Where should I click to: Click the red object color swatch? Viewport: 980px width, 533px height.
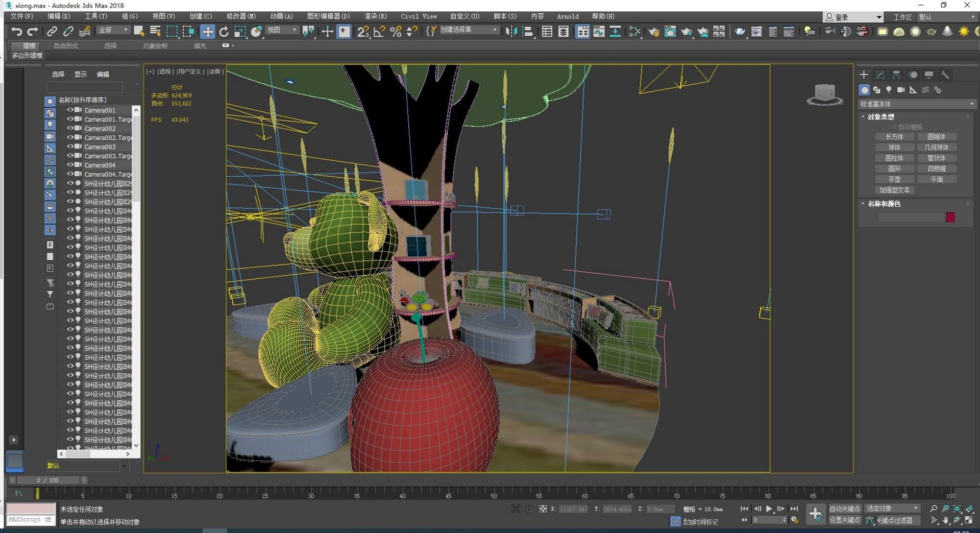click(950, 217)
